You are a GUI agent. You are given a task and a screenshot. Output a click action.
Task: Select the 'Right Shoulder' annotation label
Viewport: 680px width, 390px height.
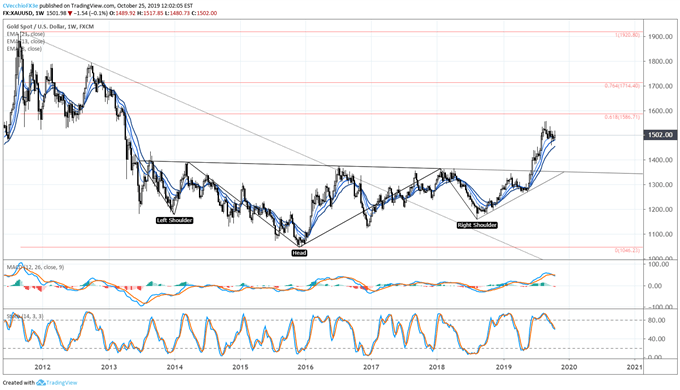pos(477,225)
